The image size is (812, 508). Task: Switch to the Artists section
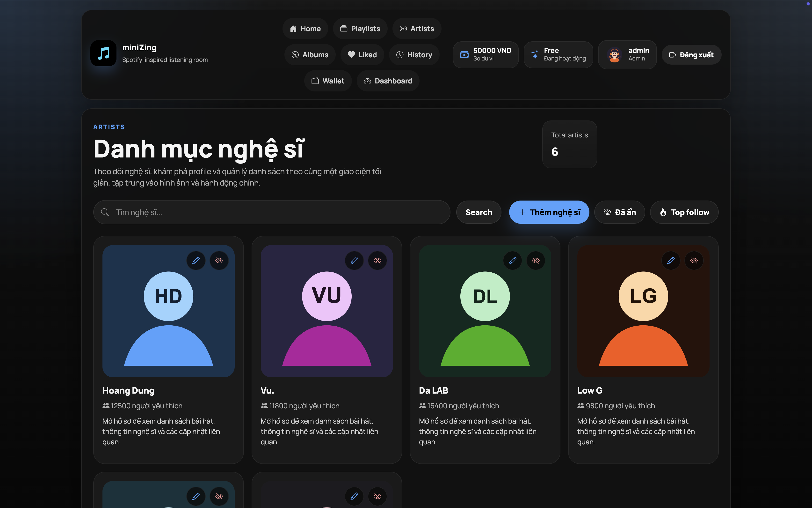[417, 29]
